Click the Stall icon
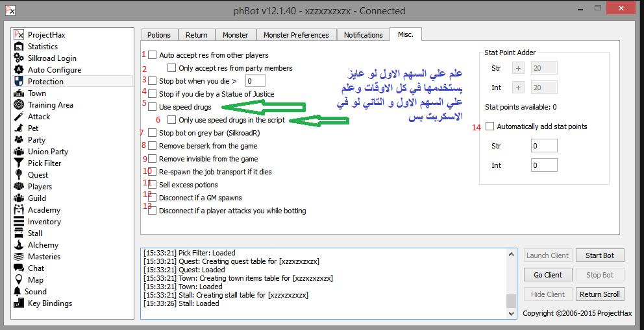This screenshot has height=330, width=644. point(19,233)
